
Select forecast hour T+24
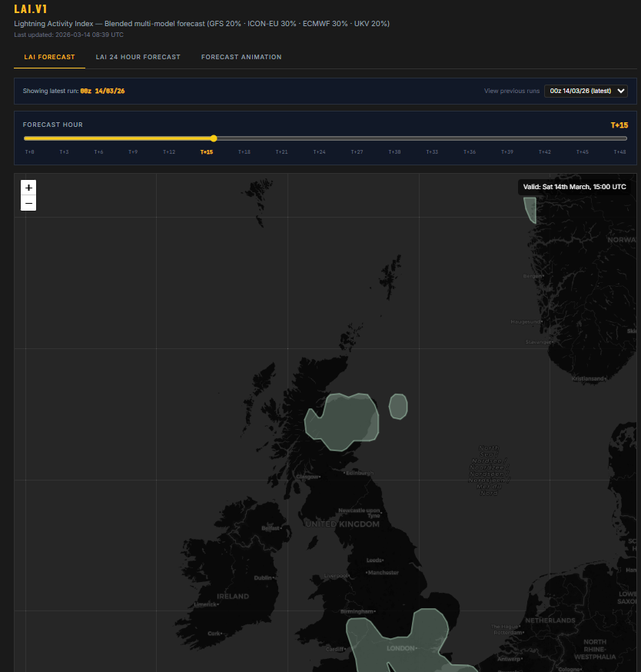click(x=319, y=151)
